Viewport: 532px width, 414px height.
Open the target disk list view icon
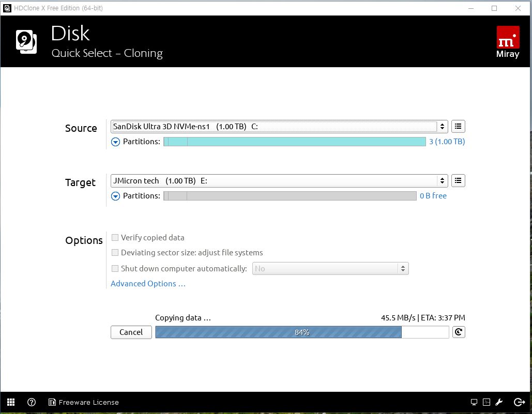[x=458, y=180]
